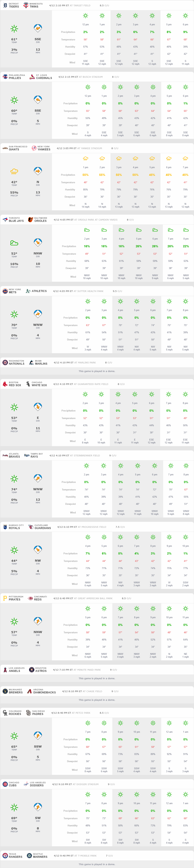This screenshot has width=194, height=868.
Task: Click the St. Louis Cardinals logo
Action: [32, 77]
